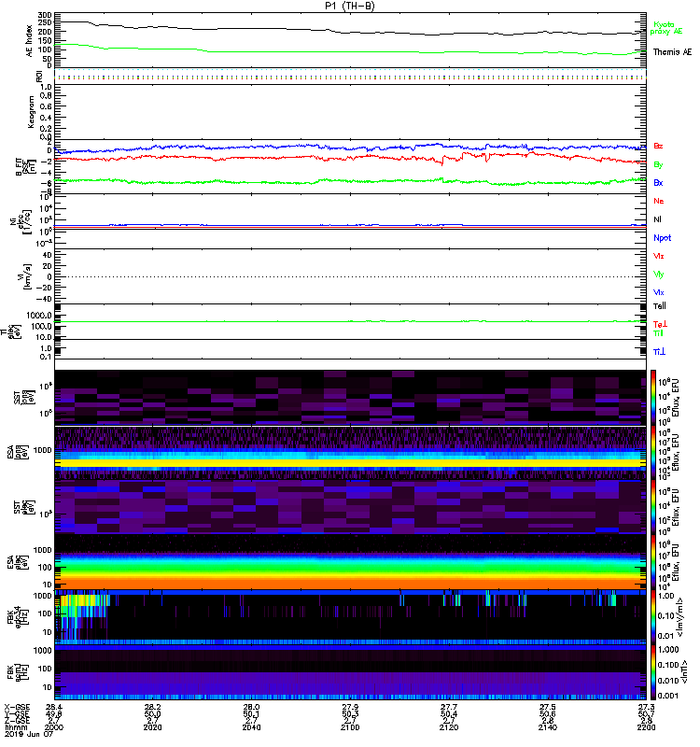Click the ESA ions yellow spectrogram band

pyautogui.click(x=350, y=462)
